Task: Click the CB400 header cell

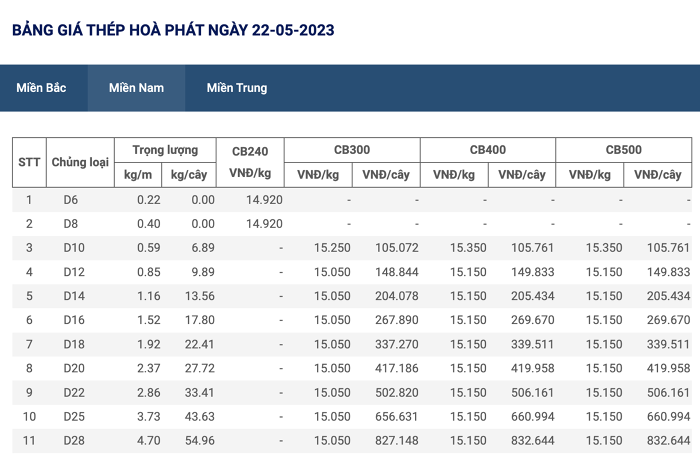Action: click(488, 150)
